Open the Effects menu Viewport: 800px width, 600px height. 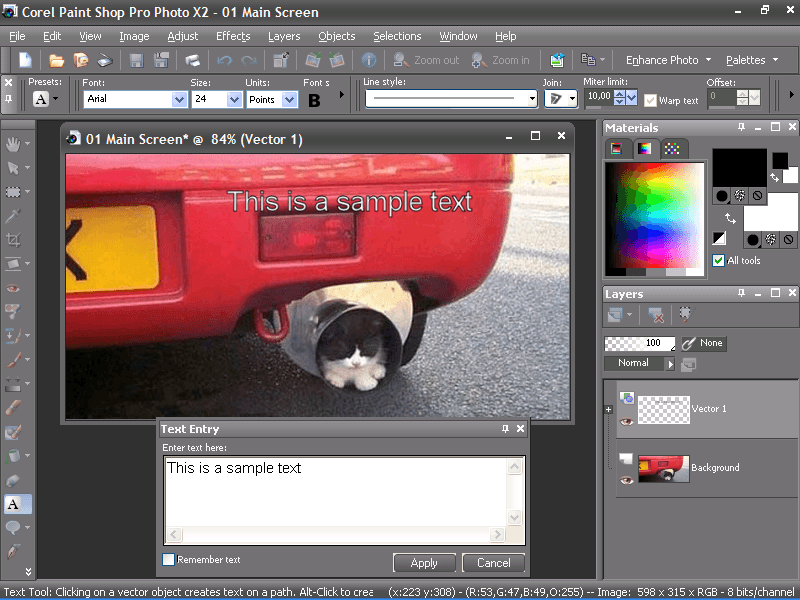[233, 36]
